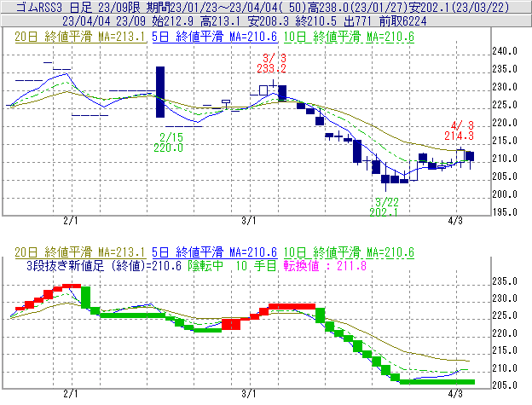
Task: Click the lower chart '4/3' date axis label
Action: click(455, 394)
